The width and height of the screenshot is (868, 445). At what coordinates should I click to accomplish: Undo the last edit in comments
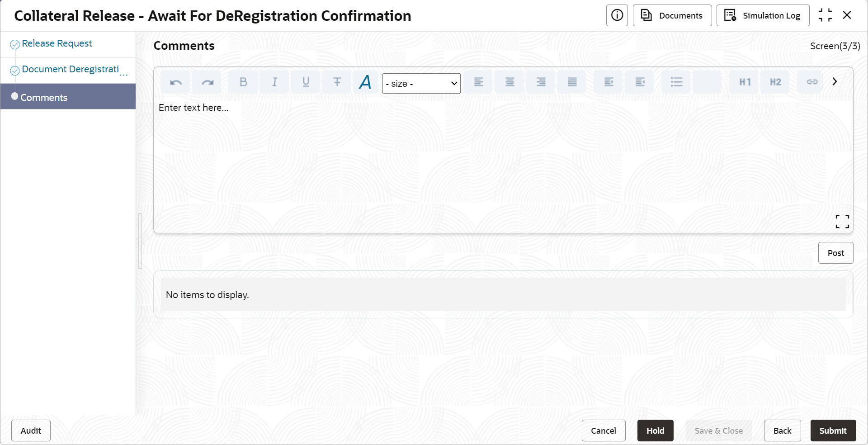[x=176, y=82]
